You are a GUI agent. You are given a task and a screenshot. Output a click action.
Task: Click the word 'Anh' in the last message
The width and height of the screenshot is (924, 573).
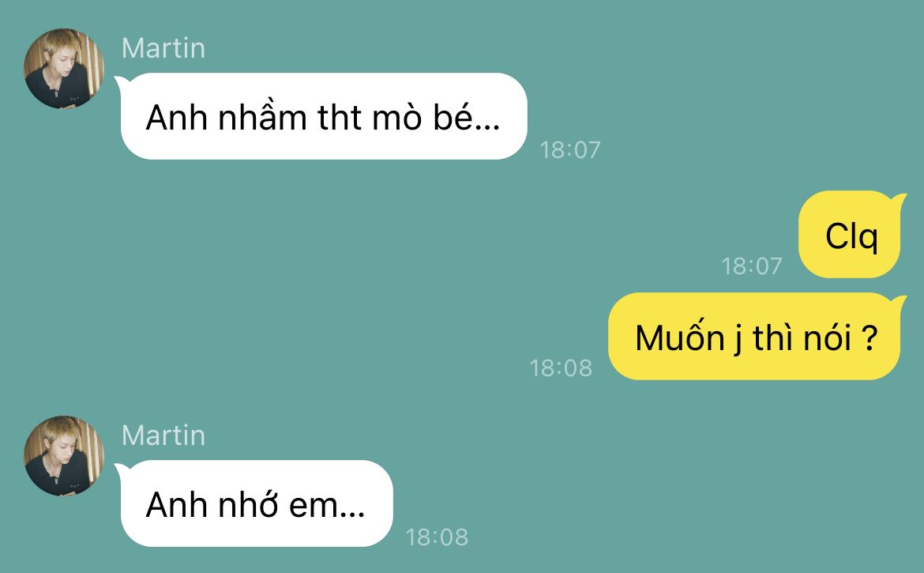pyautogui.click(x=178, y=504)
